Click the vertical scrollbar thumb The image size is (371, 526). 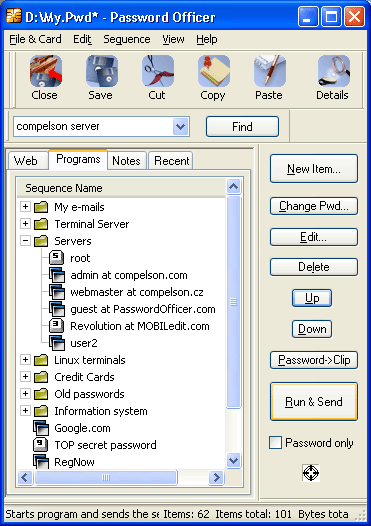coord(233,302)
